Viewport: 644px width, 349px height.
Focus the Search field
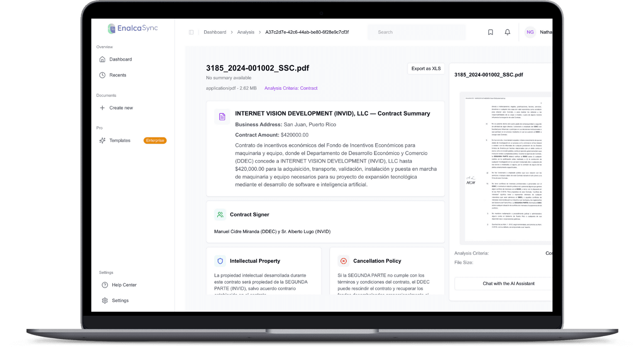[416, 32]
